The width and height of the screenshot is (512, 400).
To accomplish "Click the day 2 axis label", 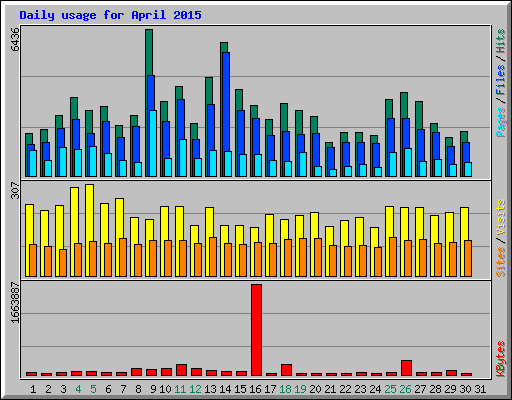I will click(48, 389).
